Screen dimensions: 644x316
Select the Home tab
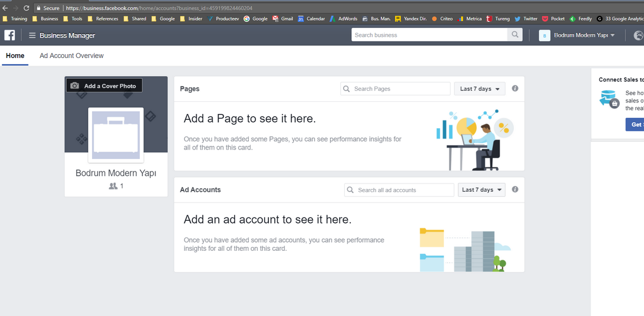(x=15, y=56)
